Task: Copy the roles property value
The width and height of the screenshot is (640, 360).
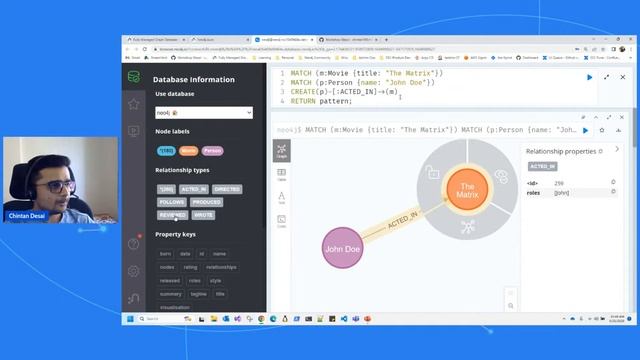Action: [613, 191]
